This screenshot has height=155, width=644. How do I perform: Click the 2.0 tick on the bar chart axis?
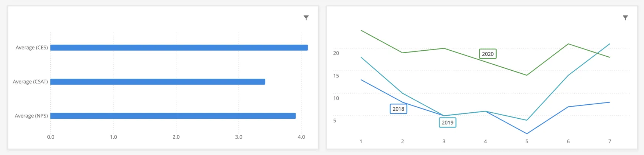(176, 137)
